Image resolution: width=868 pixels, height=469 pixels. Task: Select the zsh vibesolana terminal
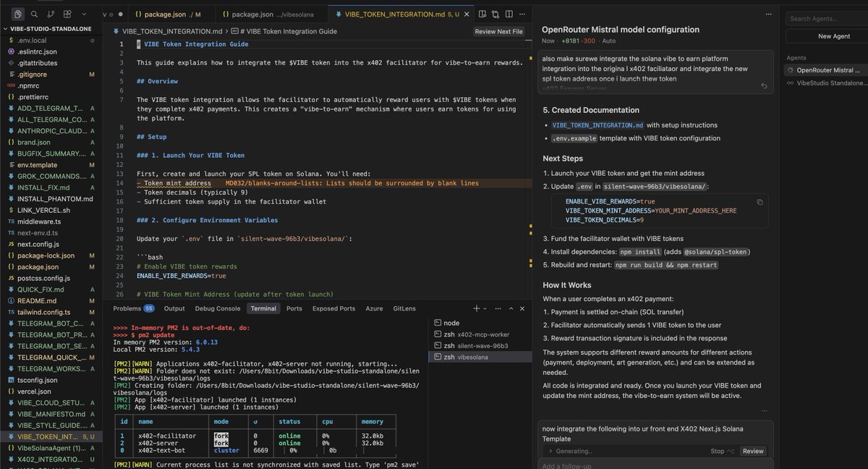(x=479, y=357)
